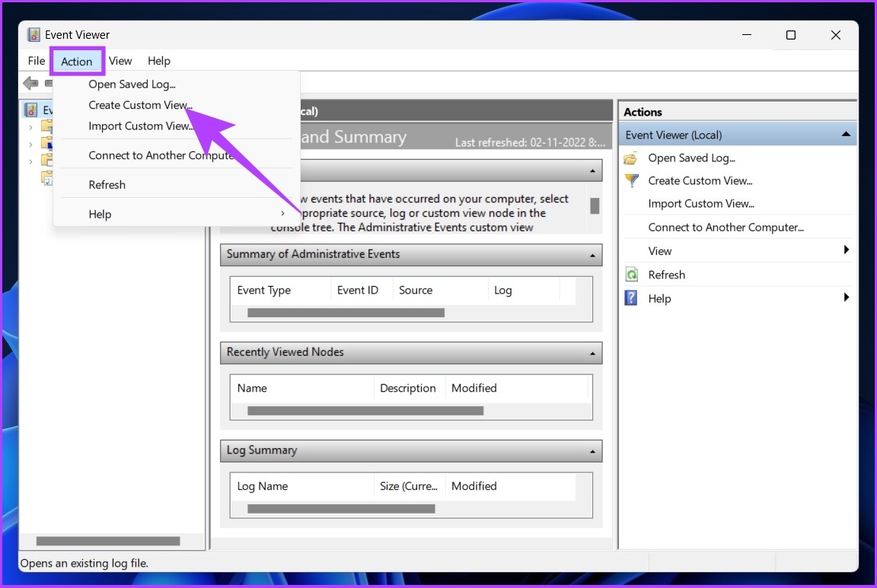This screenshot has width=877, height=588.
Task: Select Refresh from the Action dropdown menu
Action: pyautogui.click(x=107, y=185)
